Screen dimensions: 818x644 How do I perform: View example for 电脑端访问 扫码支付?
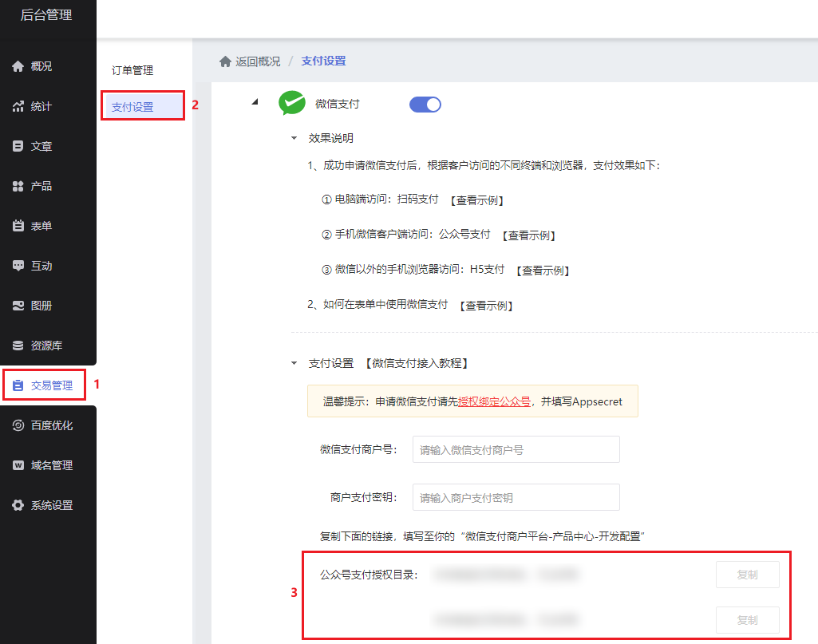tap(476, 200)
